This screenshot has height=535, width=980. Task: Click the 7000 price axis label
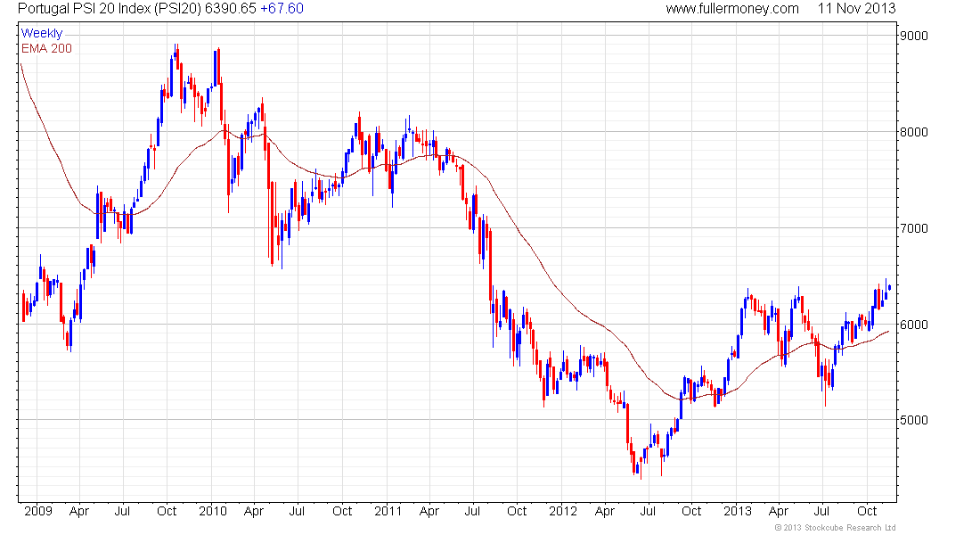click(913, 228)
